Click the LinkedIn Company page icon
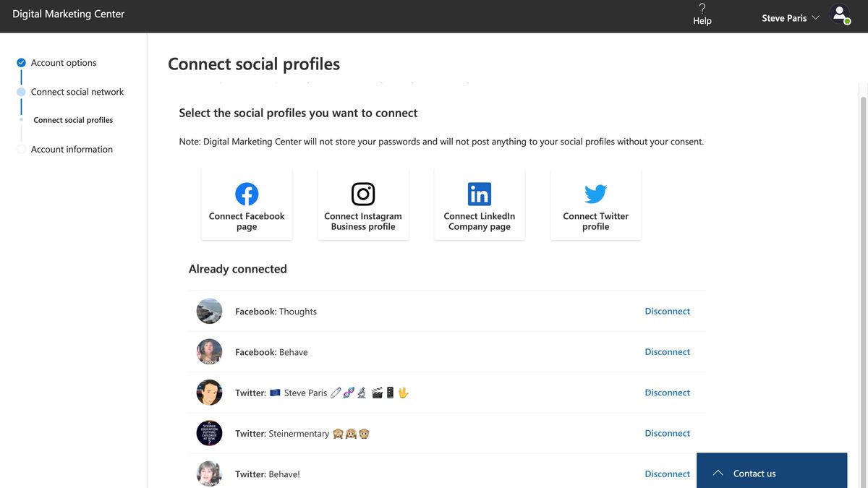 pos(479,193)
